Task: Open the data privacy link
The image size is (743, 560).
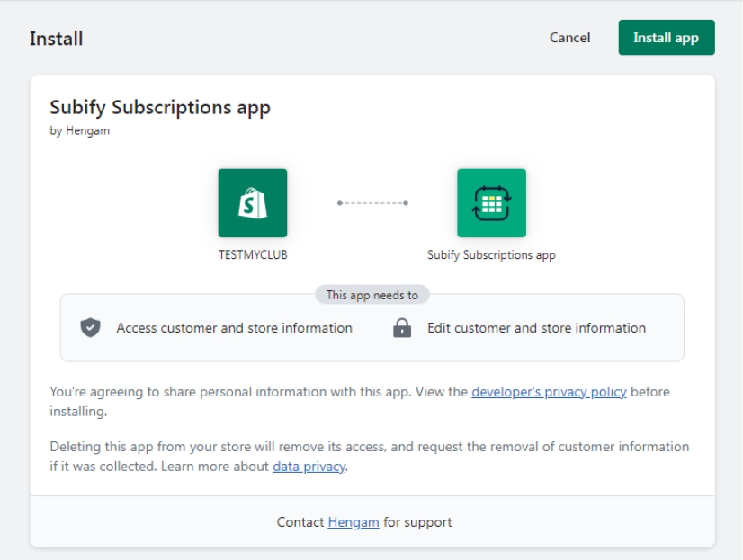Action: [x=309, y=467]
